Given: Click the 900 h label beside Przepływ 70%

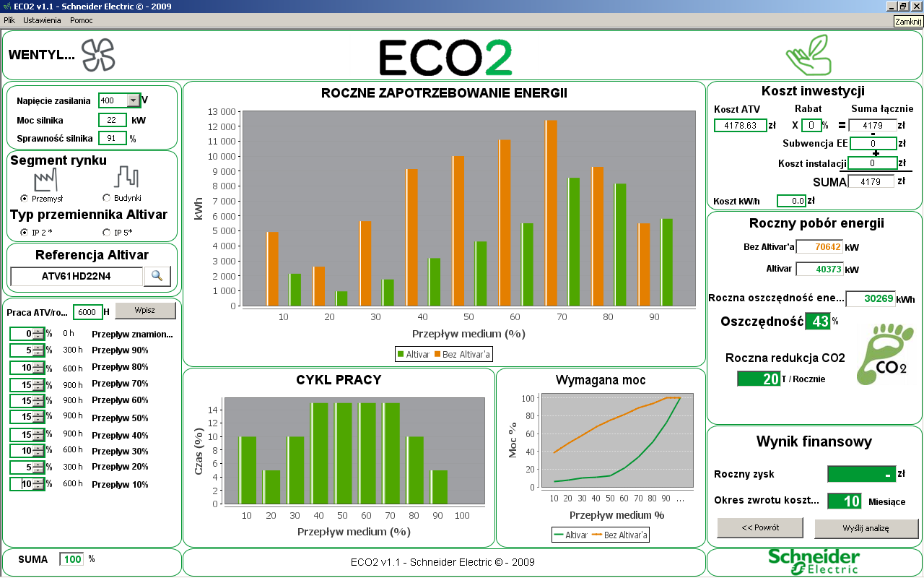Looking at the screenshot, I should tap(74, 384).
